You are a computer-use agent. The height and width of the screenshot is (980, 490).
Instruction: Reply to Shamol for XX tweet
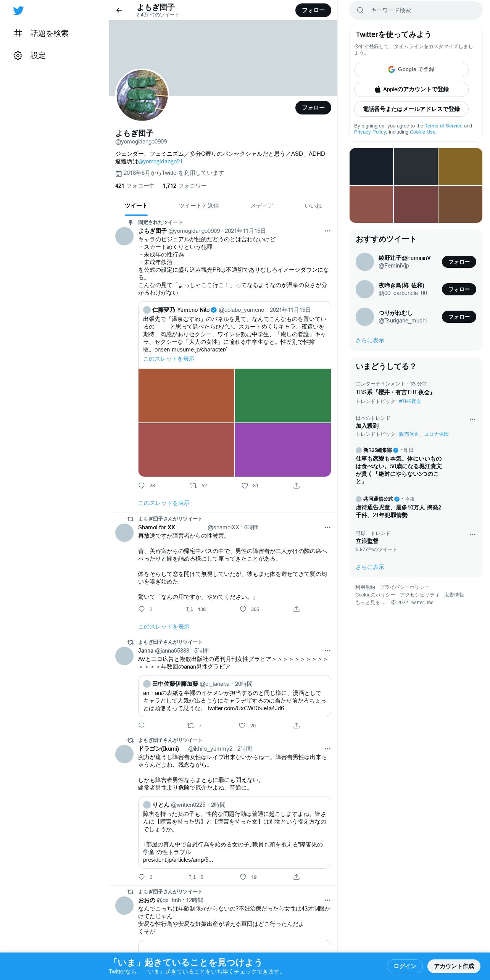pyautogui.click(x=142, y=609)
